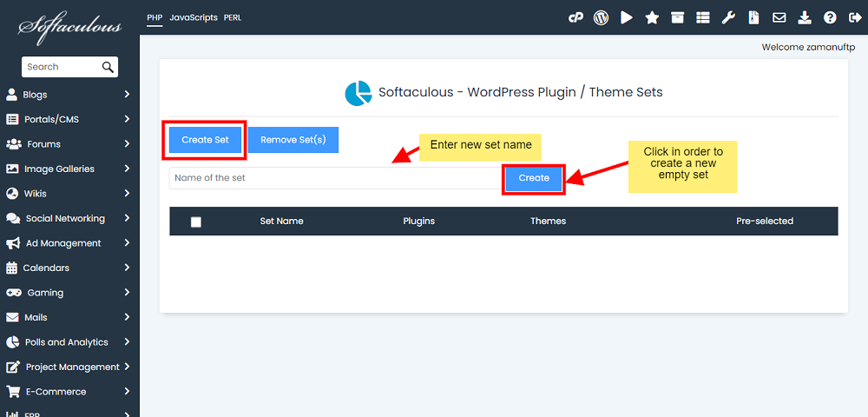
Task: Open the Wikis menu label
Action: coord(36,194)
